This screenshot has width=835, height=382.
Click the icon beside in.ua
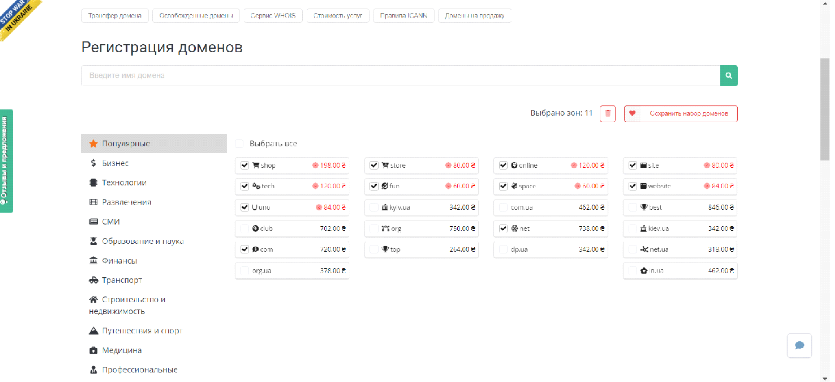[x=643, y=271]
